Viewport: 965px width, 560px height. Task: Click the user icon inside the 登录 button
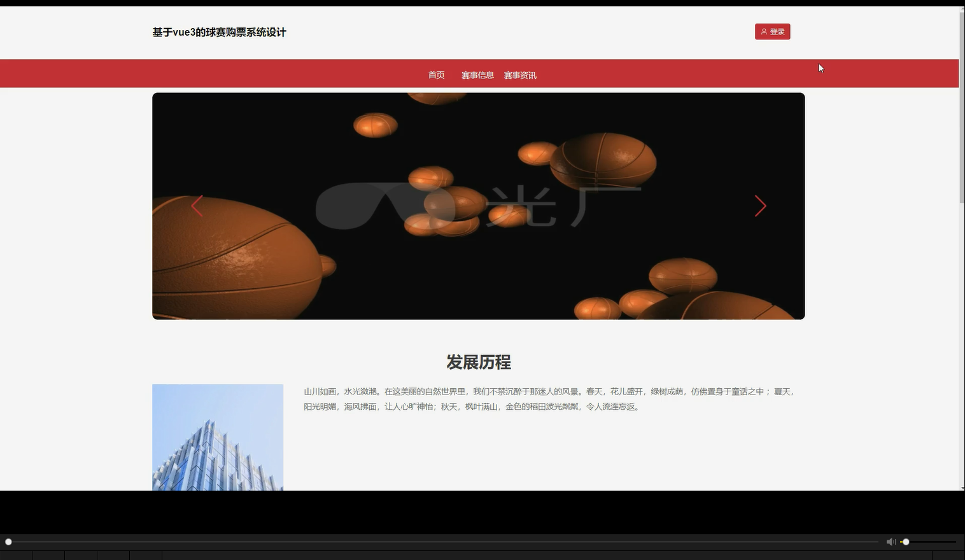coord(764,31)
